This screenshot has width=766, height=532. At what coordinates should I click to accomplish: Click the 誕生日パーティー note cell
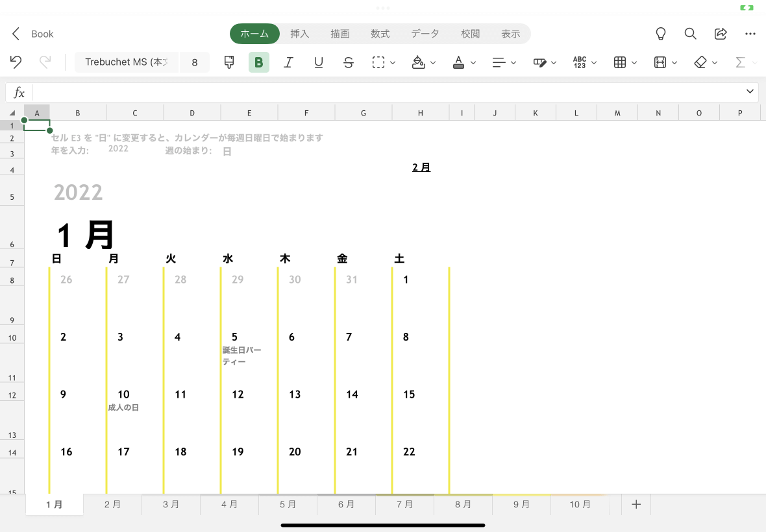click(241, 356)
